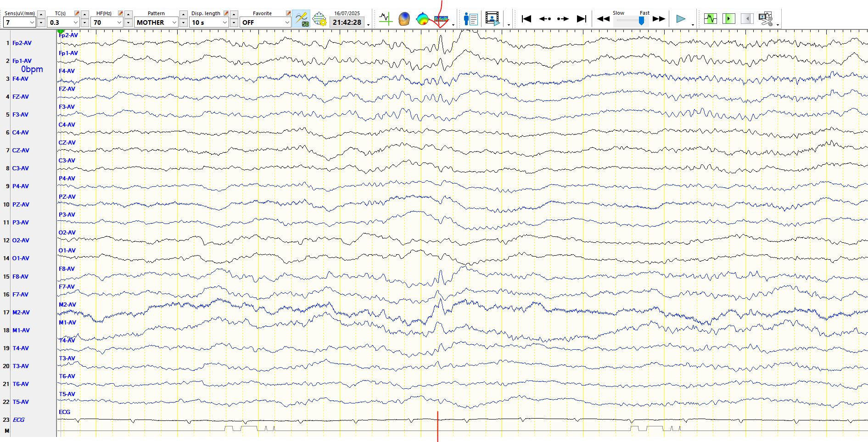
Task: Click the playback speed slider handle
Action: tap(641, 21)
